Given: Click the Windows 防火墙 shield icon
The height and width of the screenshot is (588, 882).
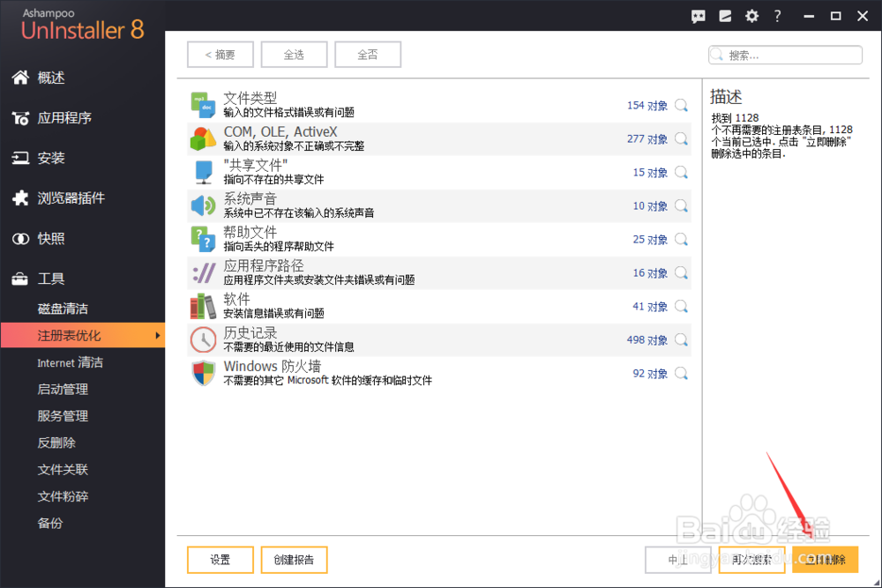Looking at the screenshot, I should click(x=203, y=373).
